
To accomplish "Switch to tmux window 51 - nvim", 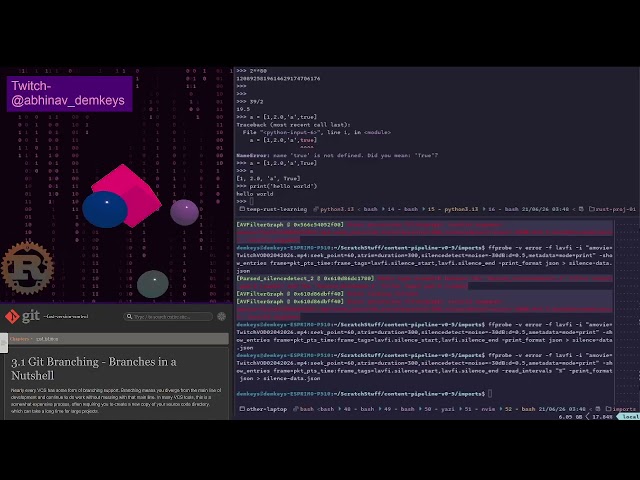I will pyautogui.click(x=480, y=409).
